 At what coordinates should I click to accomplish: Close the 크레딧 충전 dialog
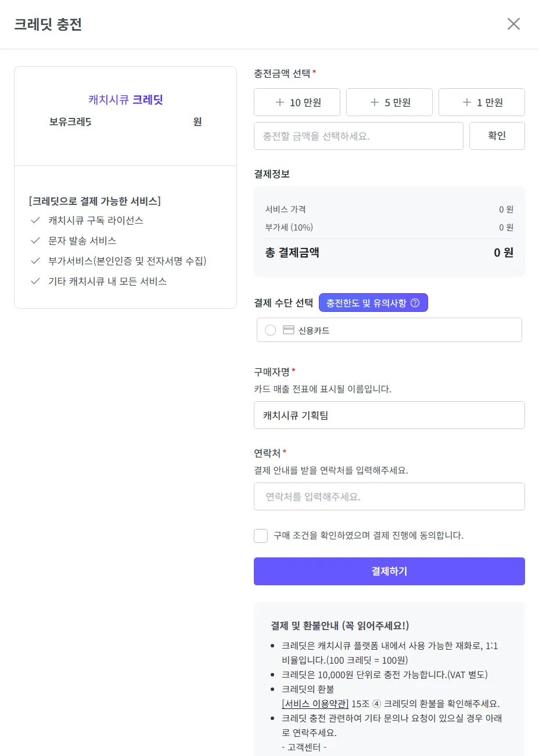click(x=513, y=24)
